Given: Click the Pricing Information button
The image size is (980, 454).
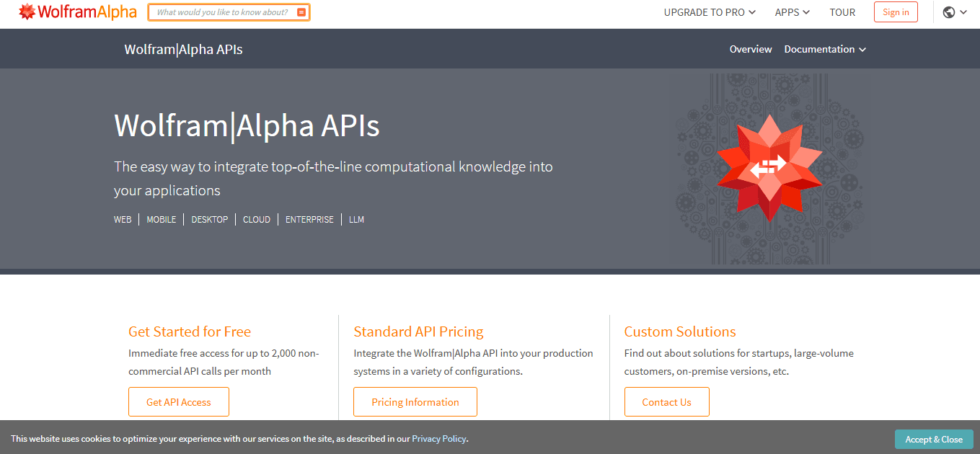Looking at the screenshot, I should (x=415, y=402).
